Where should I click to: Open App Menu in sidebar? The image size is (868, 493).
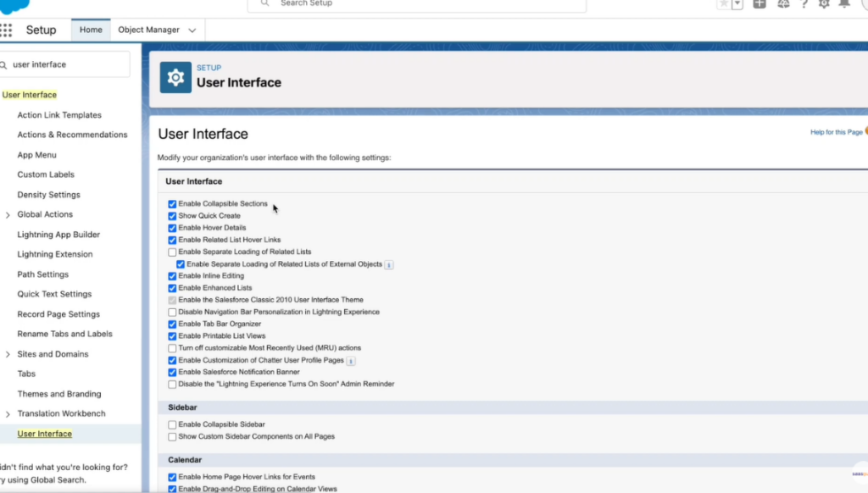tap(36, 155)
